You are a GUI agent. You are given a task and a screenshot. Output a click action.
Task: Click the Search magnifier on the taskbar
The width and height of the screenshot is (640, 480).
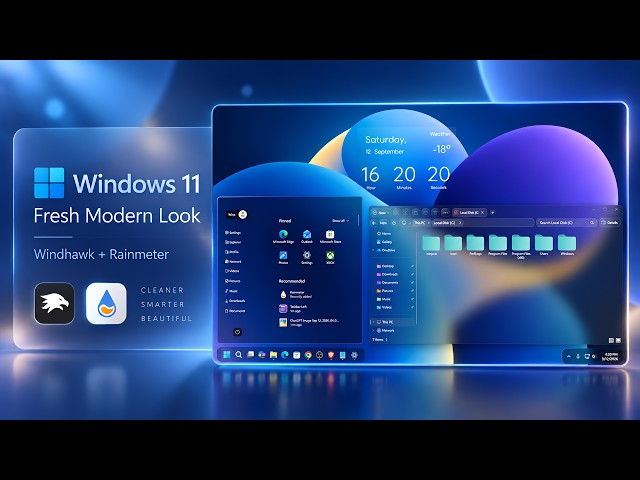[238, 355]
